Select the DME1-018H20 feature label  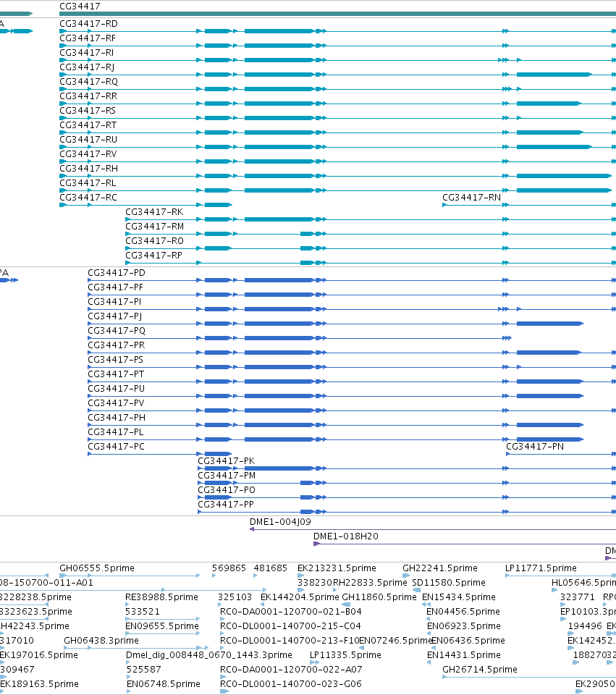[346, 536]
